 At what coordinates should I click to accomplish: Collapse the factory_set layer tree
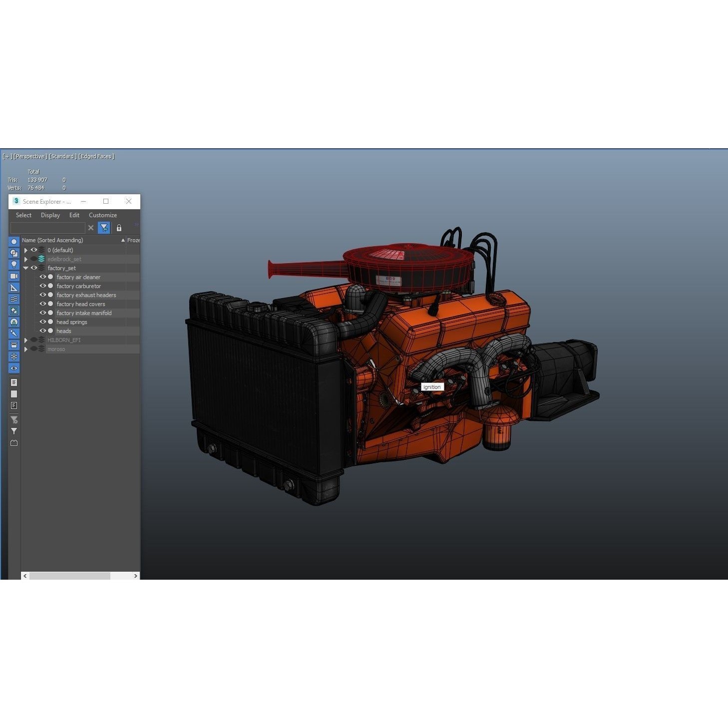tap(25, 268)
